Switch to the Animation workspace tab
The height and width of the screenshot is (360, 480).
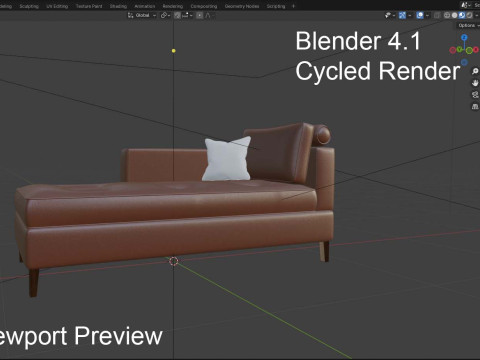point(144,6)
